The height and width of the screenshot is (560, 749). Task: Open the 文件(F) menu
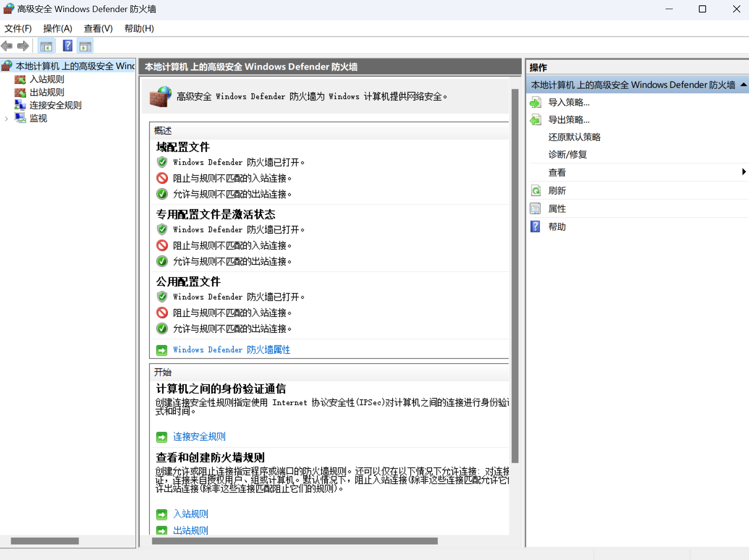click(18, 28)
